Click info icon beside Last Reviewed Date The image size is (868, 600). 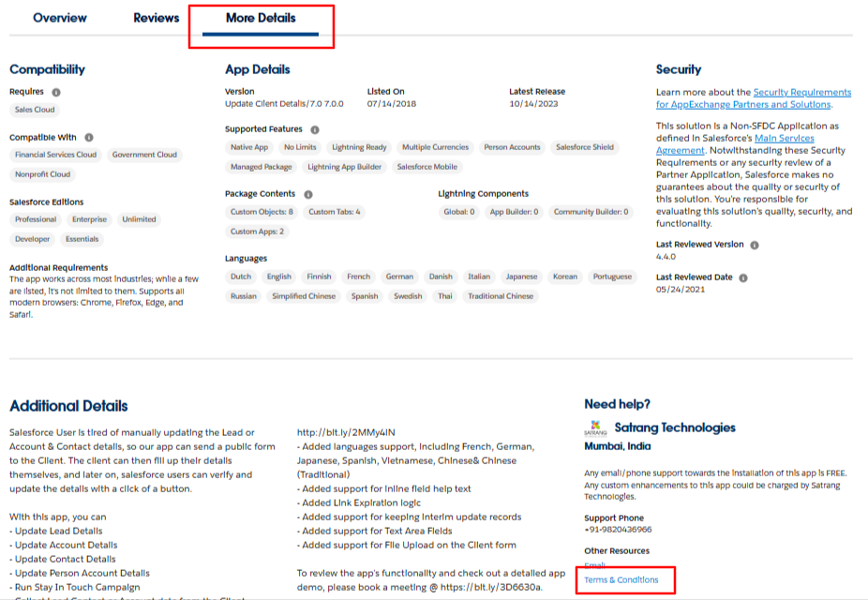743,277
